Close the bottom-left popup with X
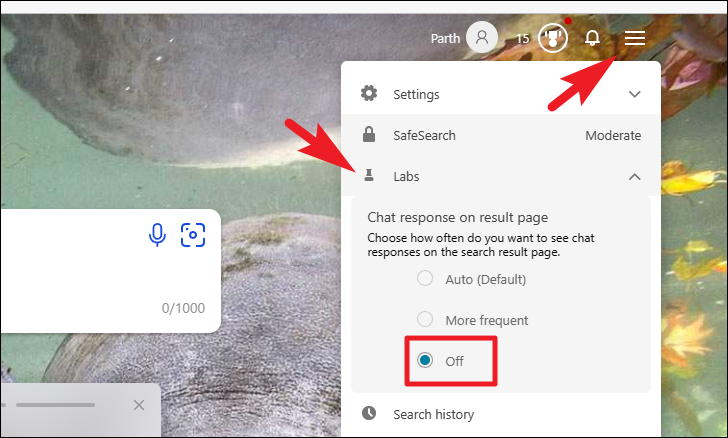 [139, 405]
